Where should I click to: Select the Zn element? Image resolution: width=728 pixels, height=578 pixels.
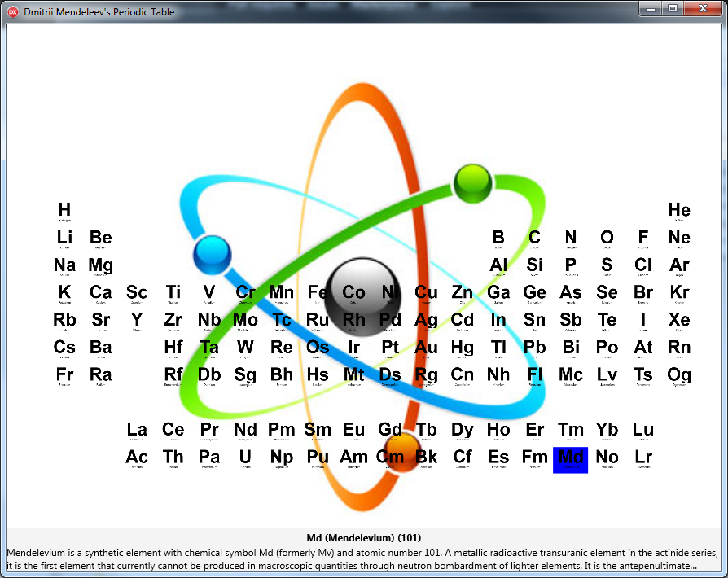(x=463, y=293)
